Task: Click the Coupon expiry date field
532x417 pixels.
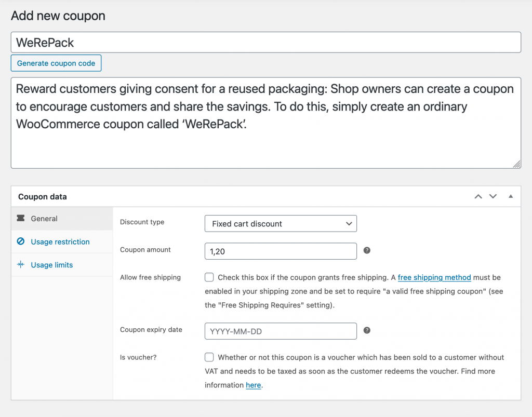Action: tap(281, 331)
